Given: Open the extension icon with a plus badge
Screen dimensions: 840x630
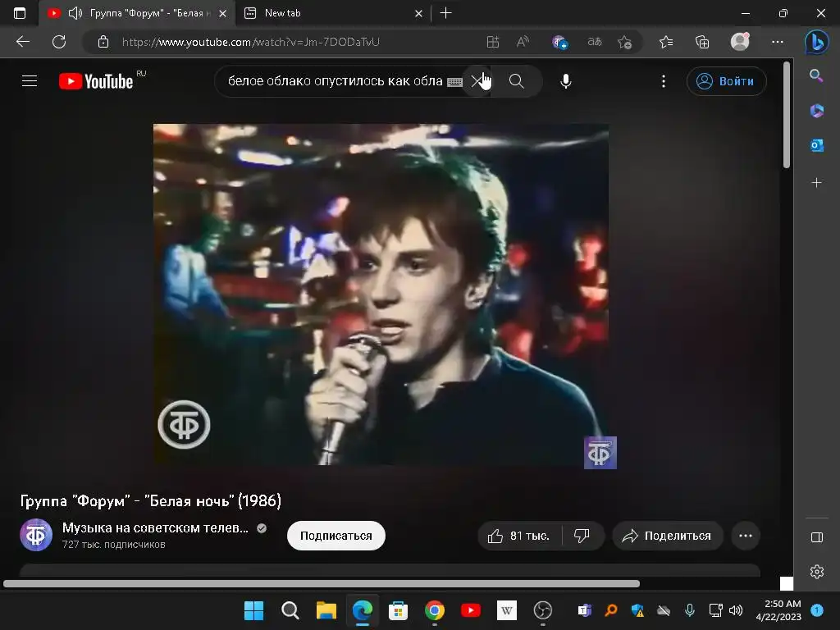Looking at the screenshot, I should tap(559, 42).
